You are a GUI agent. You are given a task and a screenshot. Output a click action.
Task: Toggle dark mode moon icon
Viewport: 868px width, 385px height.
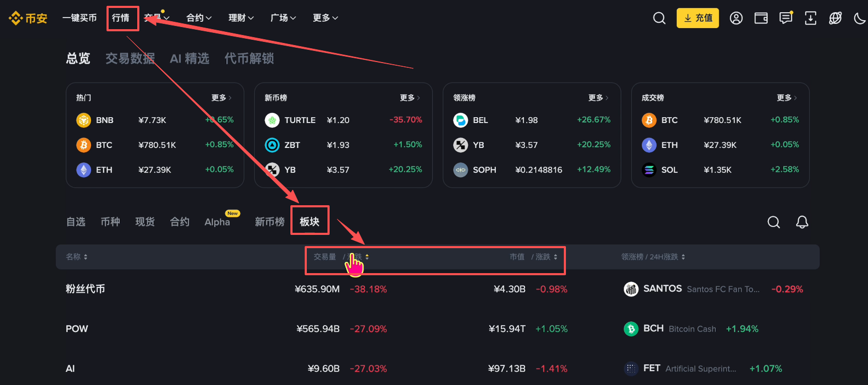(x=860, y=19)
